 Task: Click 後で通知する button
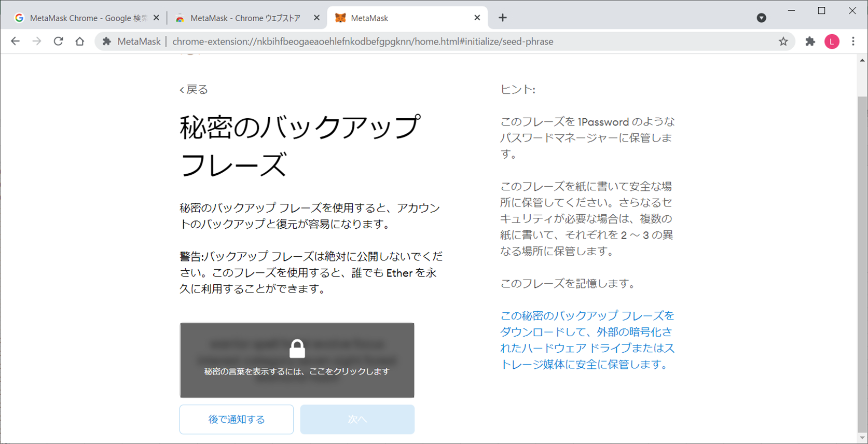[237, 419]
